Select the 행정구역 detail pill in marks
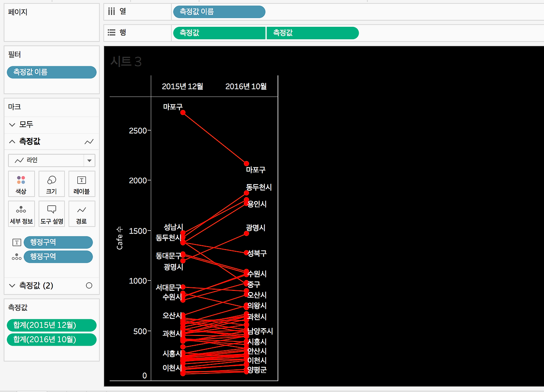This screenshot has height=392, width=544. tap(58, 257)
